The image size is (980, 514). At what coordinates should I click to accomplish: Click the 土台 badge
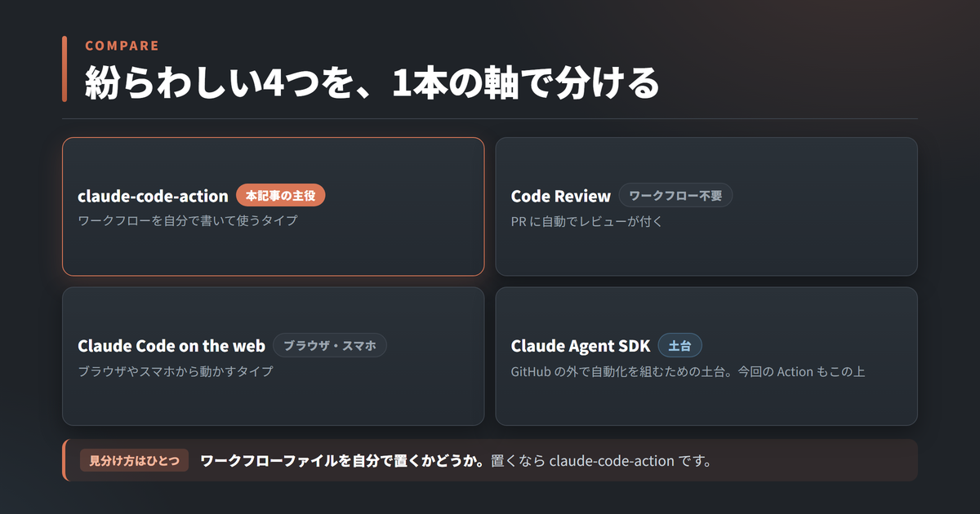click(x=680, y=346)
